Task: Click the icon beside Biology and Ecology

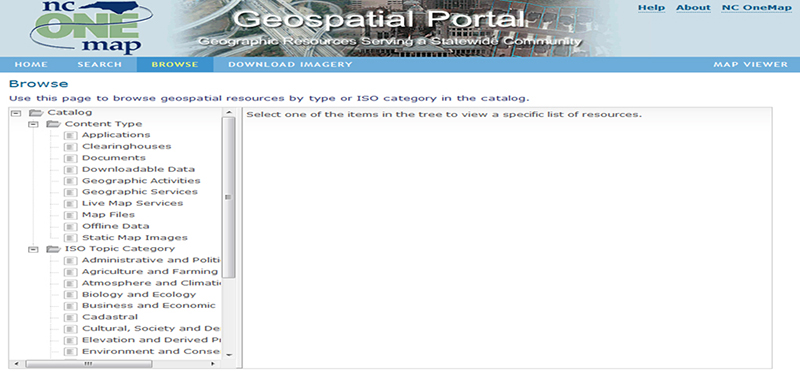Action: pos(71,295)
